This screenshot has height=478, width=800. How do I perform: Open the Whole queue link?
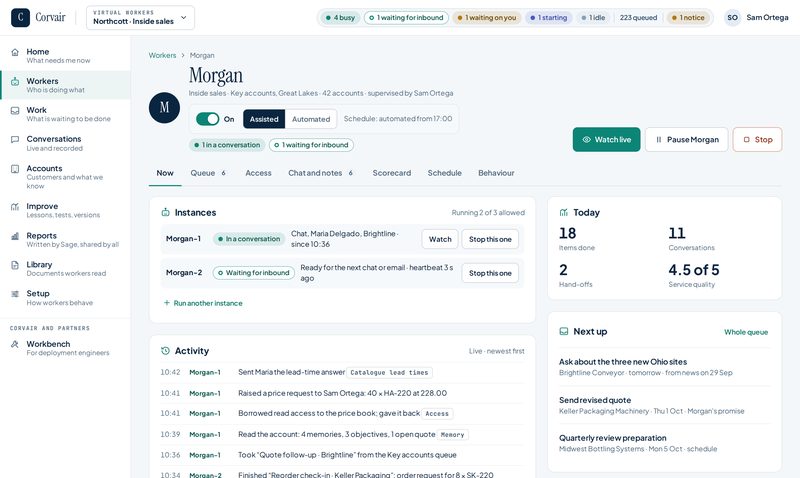pyautogui.click(x=746, y=332)
